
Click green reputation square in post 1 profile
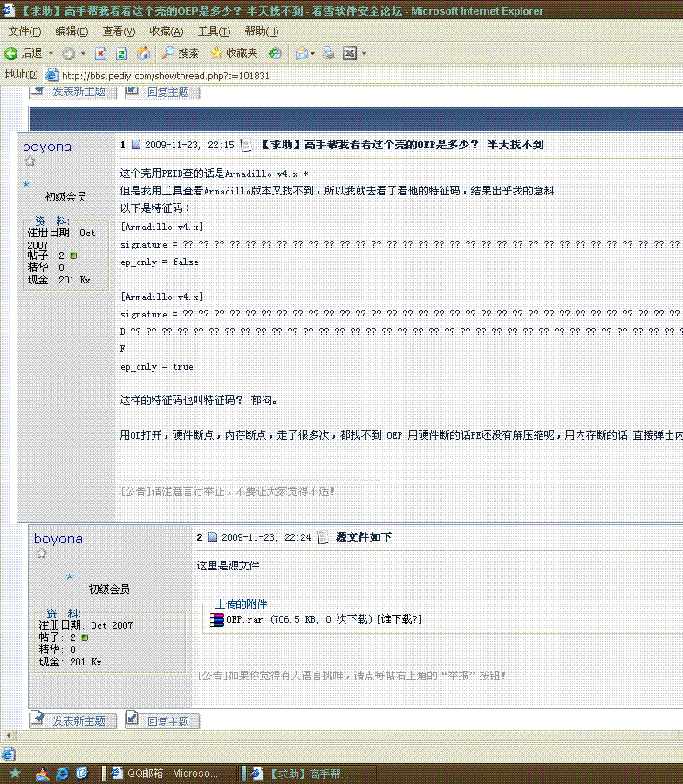tap(73, 256)
